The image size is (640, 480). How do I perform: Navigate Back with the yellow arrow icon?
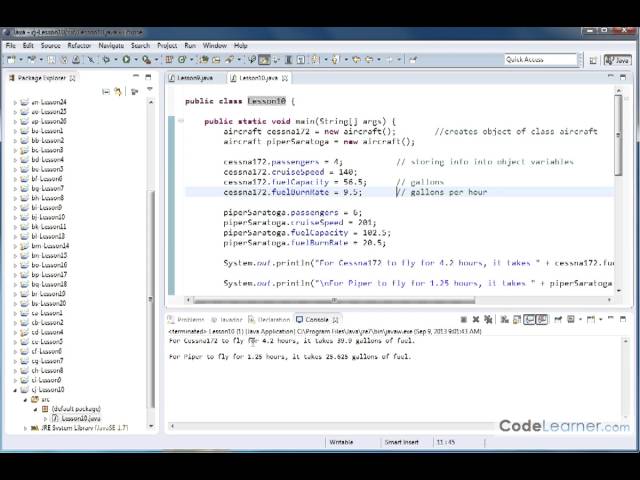point(369,60)
